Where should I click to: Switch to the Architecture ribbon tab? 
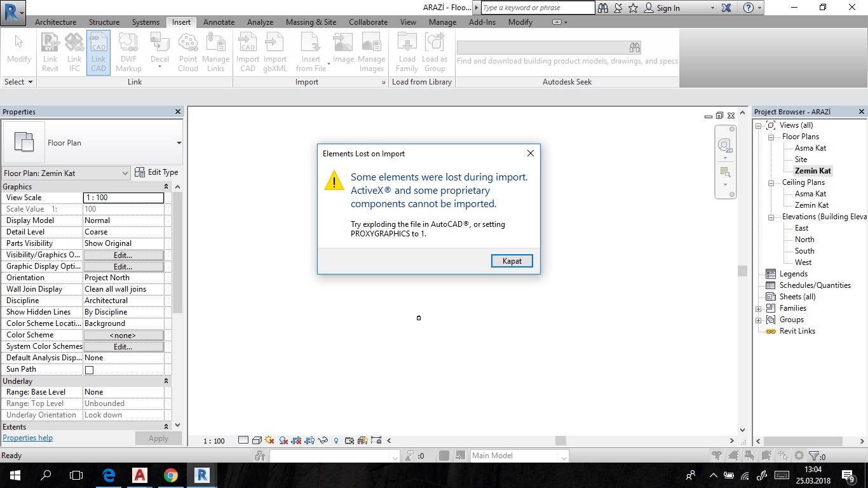pos(55,22)
